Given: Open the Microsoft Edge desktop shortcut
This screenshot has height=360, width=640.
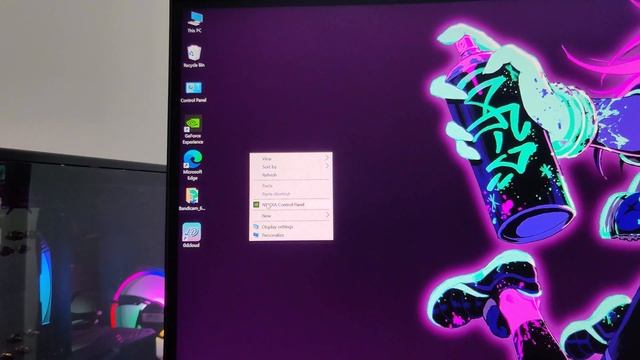Looking at the screenshot, I should [x=193, y=164].
